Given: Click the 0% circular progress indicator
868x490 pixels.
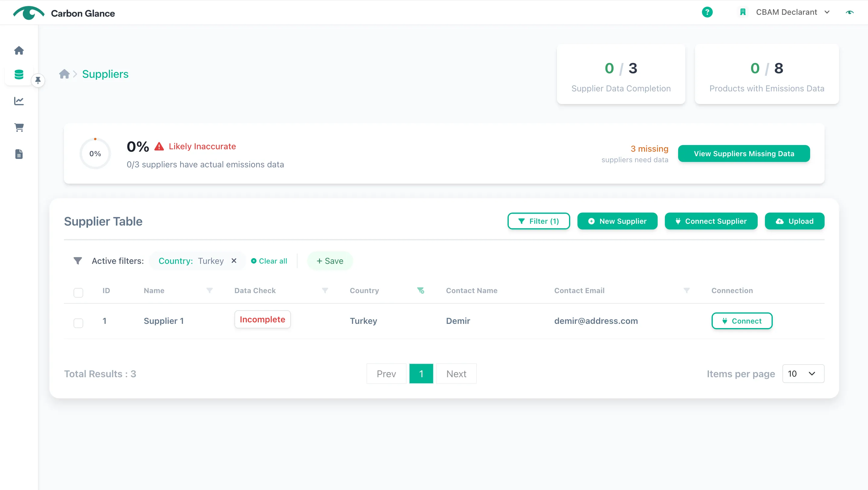Looking at the screenshot, I should click(95, 153).
